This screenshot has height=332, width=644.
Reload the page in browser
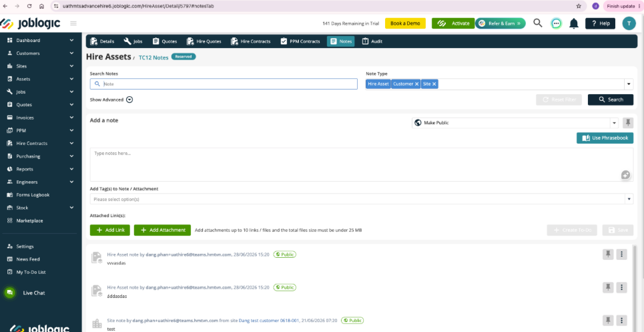(x=29, y=6)
